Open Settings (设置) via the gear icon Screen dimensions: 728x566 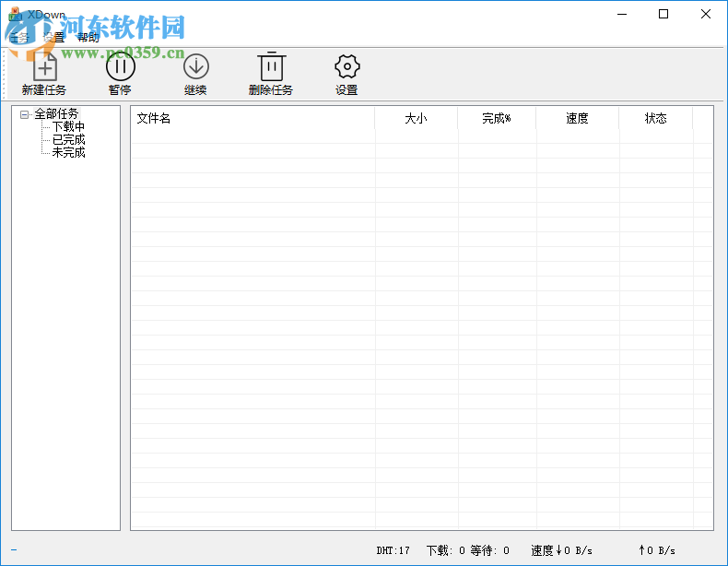click(346, 66)
